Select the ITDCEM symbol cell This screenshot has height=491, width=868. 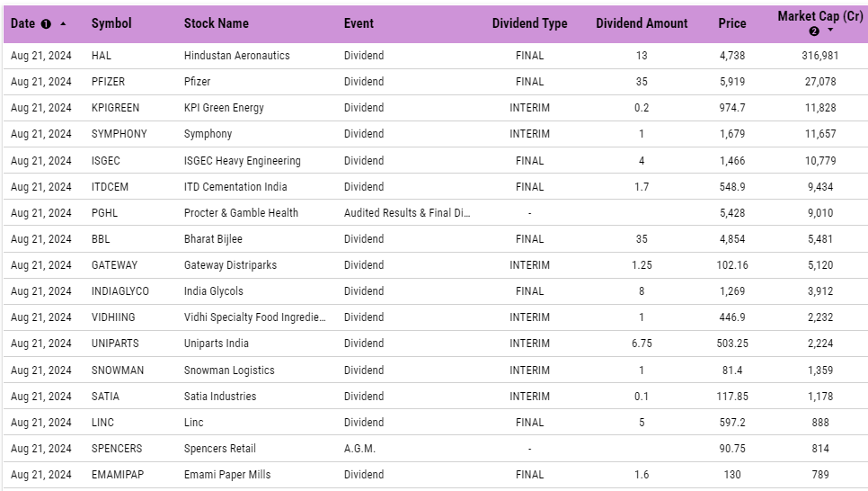pyautogui.click(x=110, y=187)
